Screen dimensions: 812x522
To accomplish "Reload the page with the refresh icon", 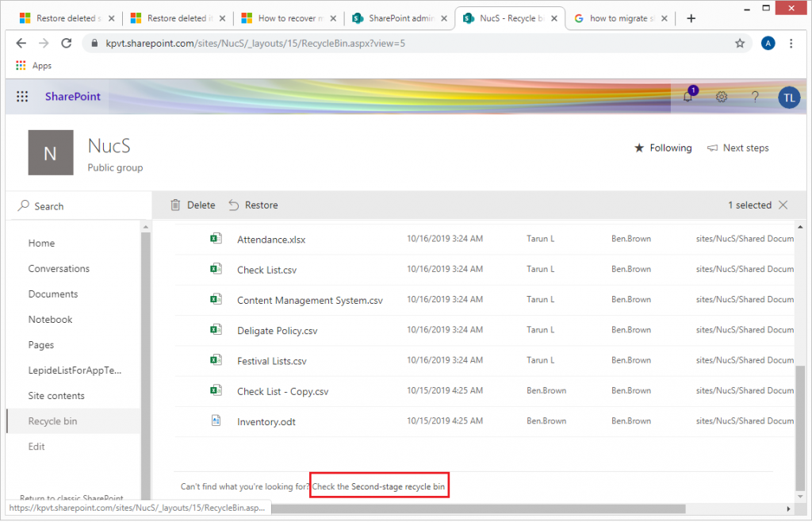I will [67, 44].
